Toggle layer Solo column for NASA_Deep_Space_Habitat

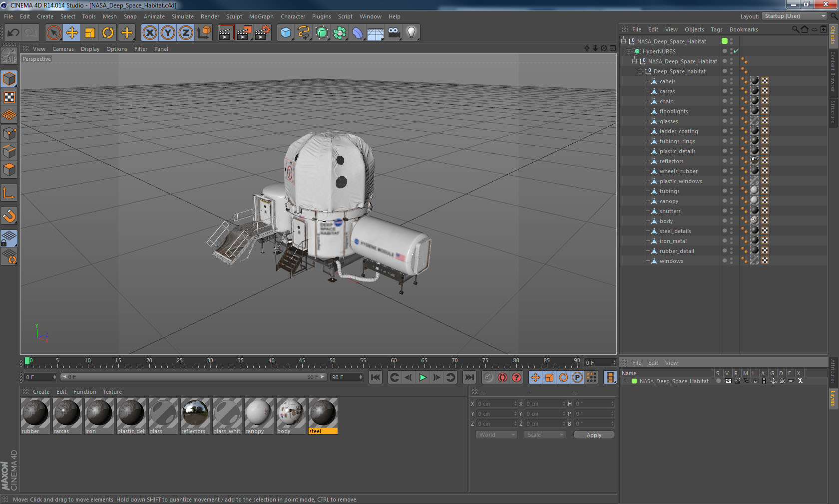click(x=718, y=381)
